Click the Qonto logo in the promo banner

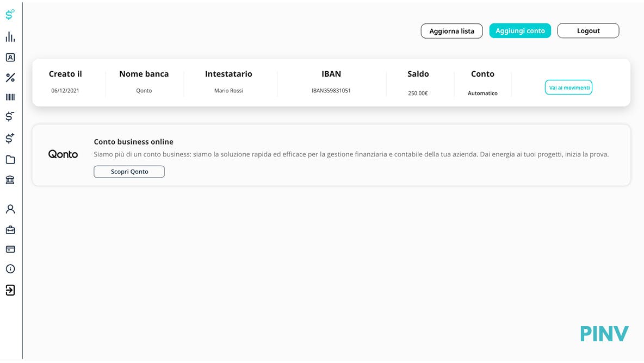(63, 154)
